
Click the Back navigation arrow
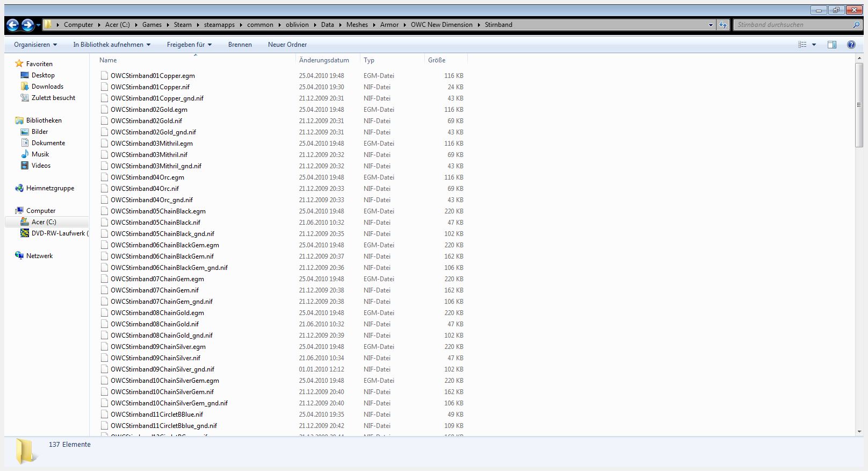[13, 25]
